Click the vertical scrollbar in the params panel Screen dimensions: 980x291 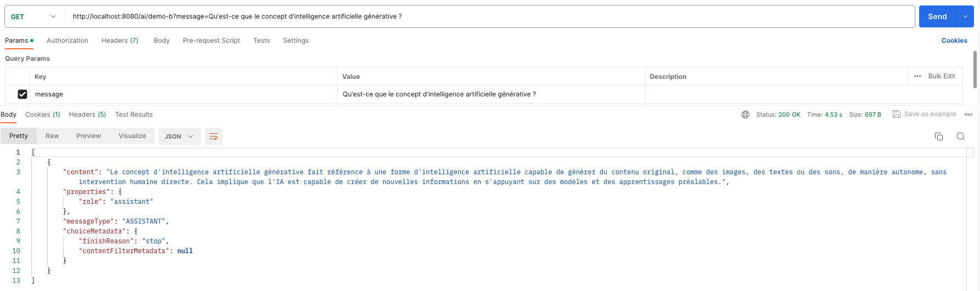coord(975,70)
